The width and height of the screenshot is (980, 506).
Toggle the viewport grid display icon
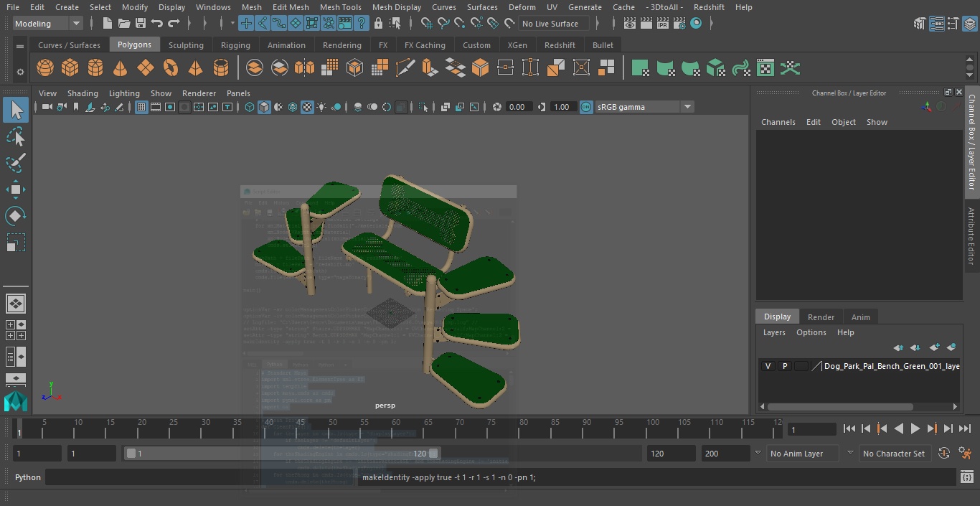[141, 107]
